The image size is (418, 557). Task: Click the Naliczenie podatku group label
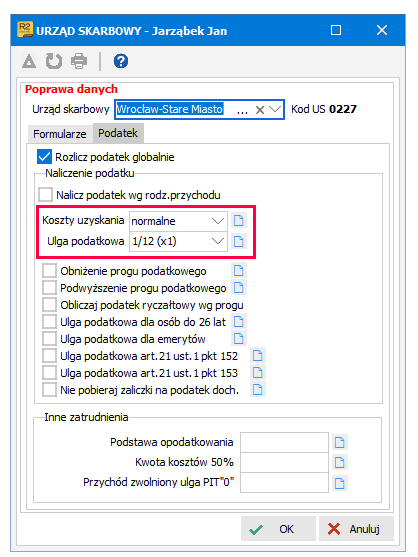89,173
